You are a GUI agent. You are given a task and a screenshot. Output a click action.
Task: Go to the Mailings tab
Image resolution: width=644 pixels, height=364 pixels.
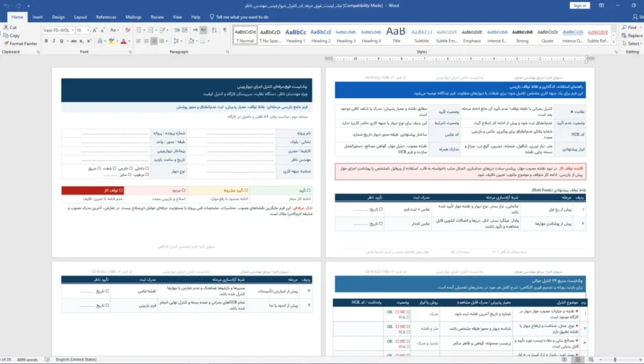coord(133,17)
